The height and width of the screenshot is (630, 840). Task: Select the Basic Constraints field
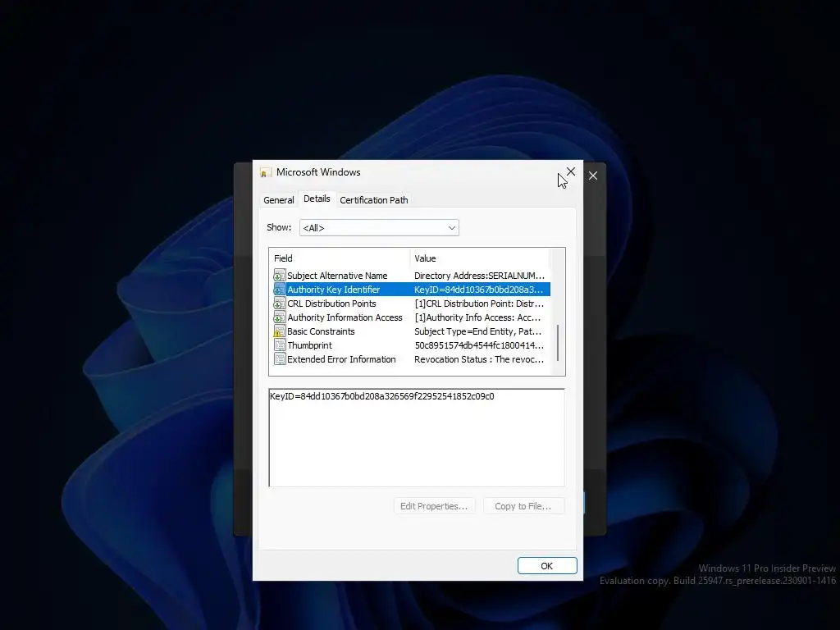(x=321, y=331)
